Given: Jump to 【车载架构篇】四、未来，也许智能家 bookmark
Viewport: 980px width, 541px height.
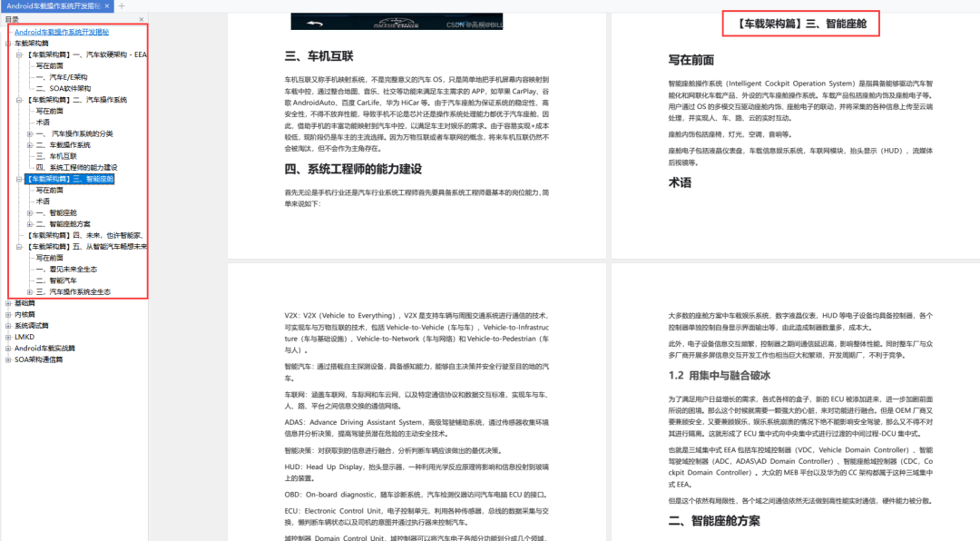Looking at the screenshot, I should pyautogui.click(x=86, y=235).
